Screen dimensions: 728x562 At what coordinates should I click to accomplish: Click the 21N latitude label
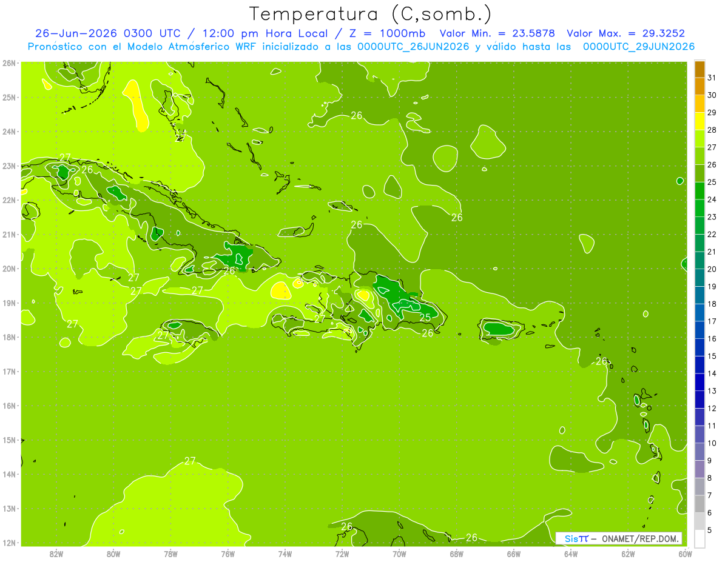pos(9,234)
